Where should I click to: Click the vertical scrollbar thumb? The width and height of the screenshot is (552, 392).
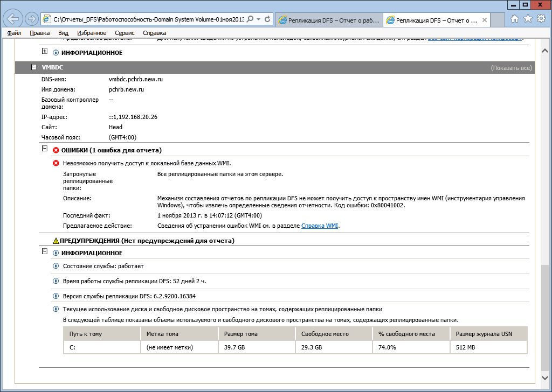(544, 318)
